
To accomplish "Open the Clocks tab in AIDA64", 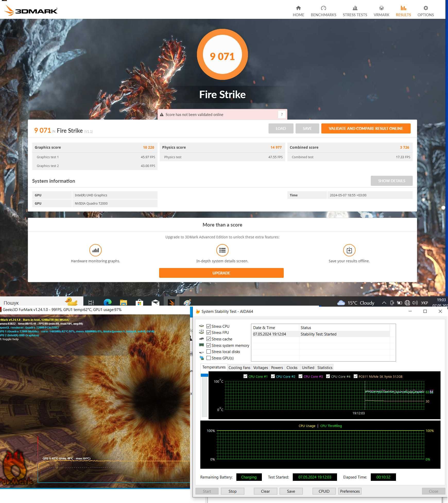I will coord(292,368).
